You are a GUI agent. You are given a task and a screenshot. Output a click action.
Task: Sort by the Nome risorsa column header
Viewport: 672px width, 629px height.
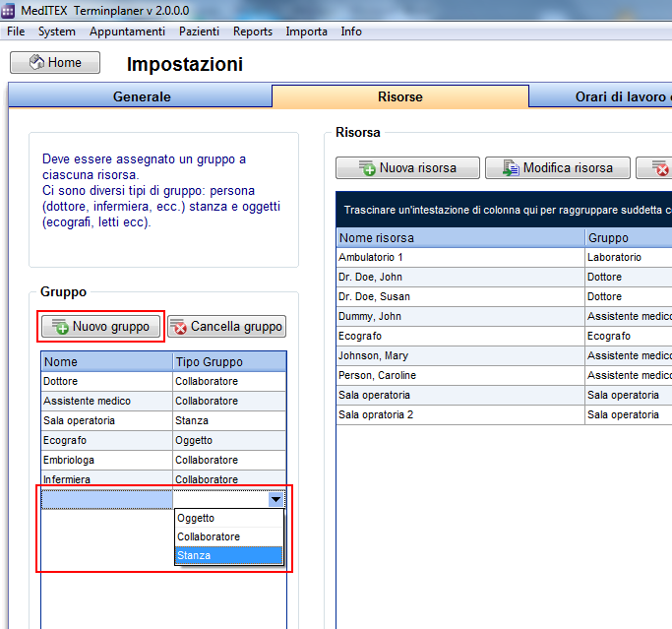pos(460,237)
